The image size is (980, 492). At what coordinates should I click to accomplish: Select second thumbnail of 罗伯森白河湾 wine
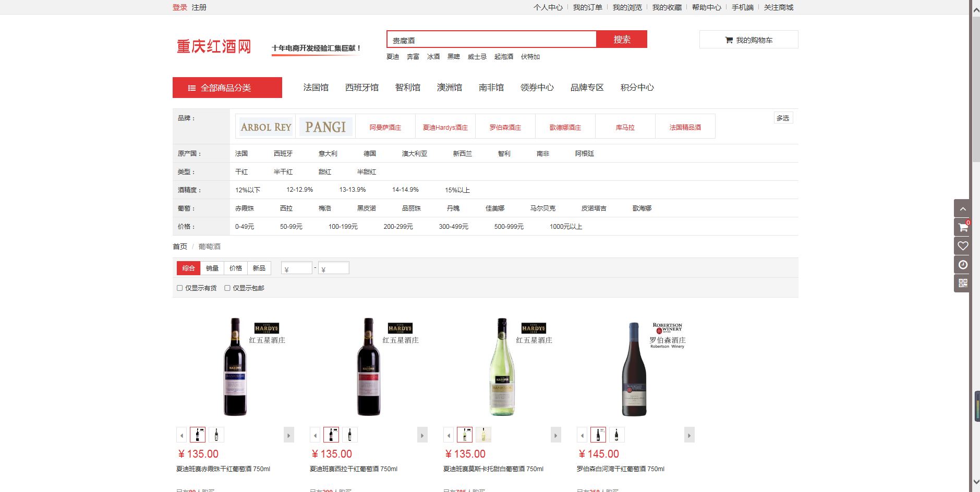tap(617, 435)
